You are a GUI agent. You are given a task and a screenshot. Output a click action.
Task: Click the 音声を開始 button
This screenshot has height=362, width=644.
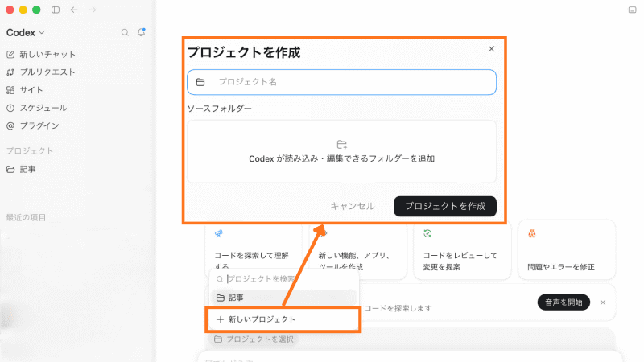(x=563, y=302)
